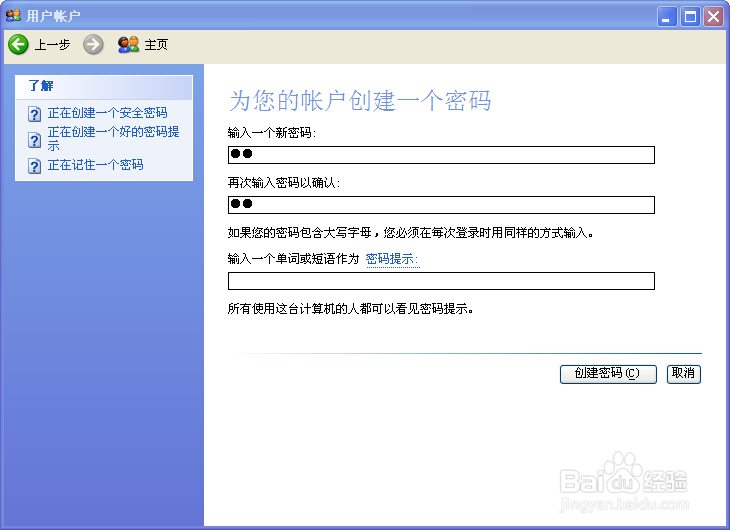Close the 用户帐户 window

tap(713, 17)
